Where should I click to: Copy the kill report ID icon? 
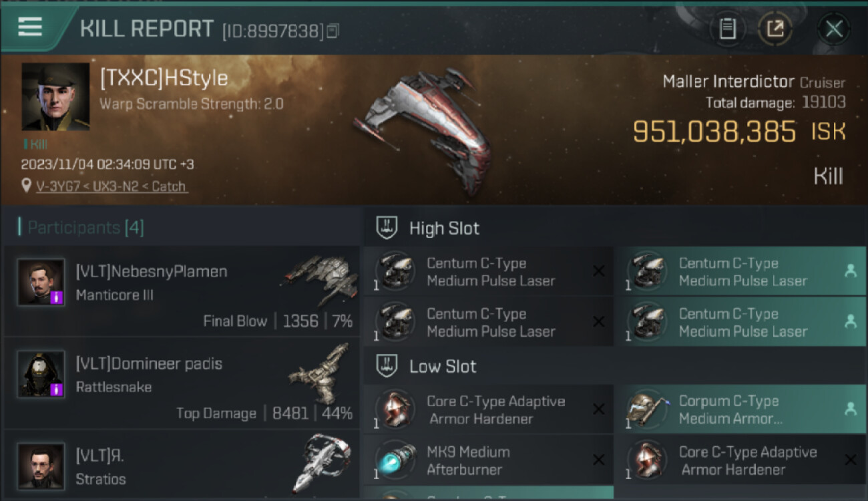pos(333,31)
